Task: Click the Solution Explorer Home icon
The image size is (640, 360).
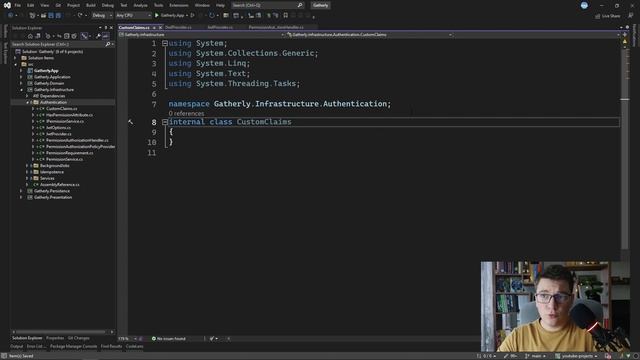Action: click(x=30, y=36)
